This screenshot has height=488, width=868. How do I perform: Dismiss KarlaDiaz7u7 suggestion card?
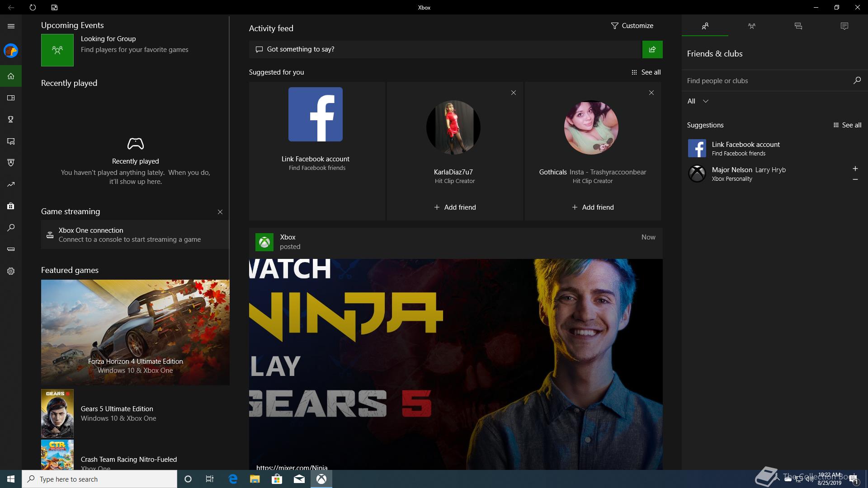point(513,93)
